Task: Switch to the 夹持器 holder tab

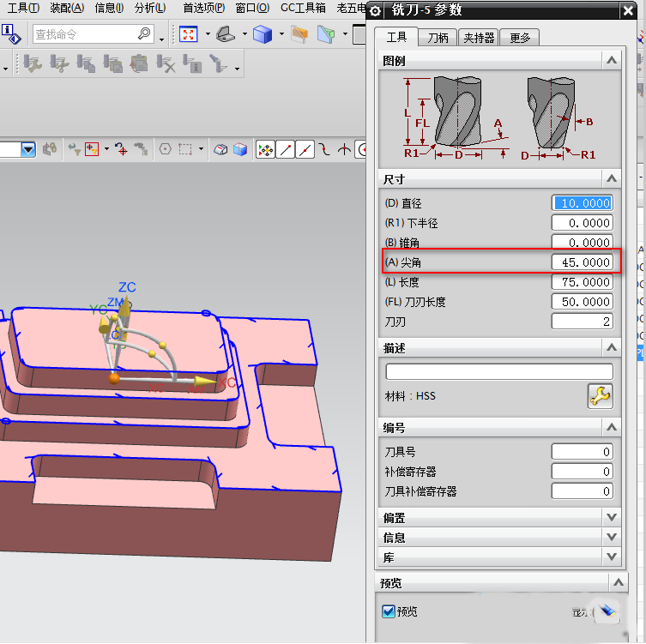Action: coord(479,38)
